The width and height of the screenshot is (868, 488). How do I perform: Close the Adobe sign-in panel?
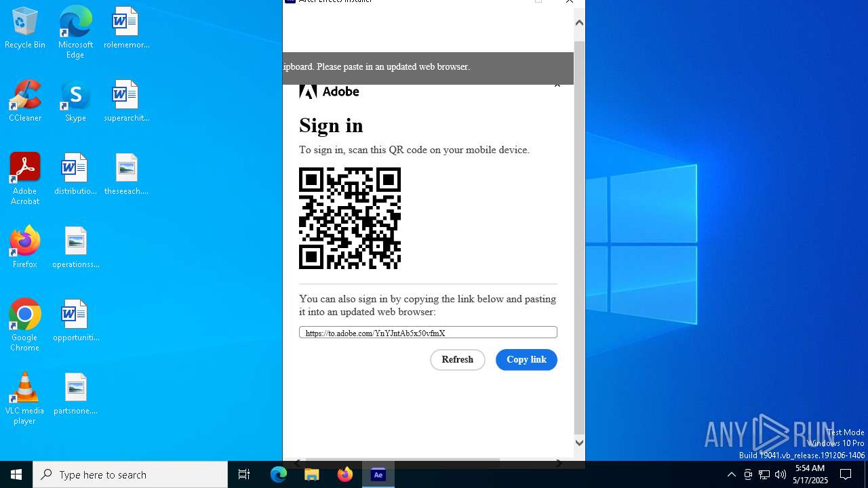(557, 85)
